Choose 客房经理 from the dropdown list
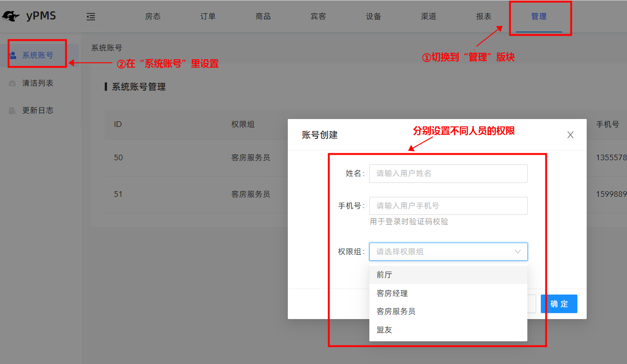 click(x=448, y=293)
